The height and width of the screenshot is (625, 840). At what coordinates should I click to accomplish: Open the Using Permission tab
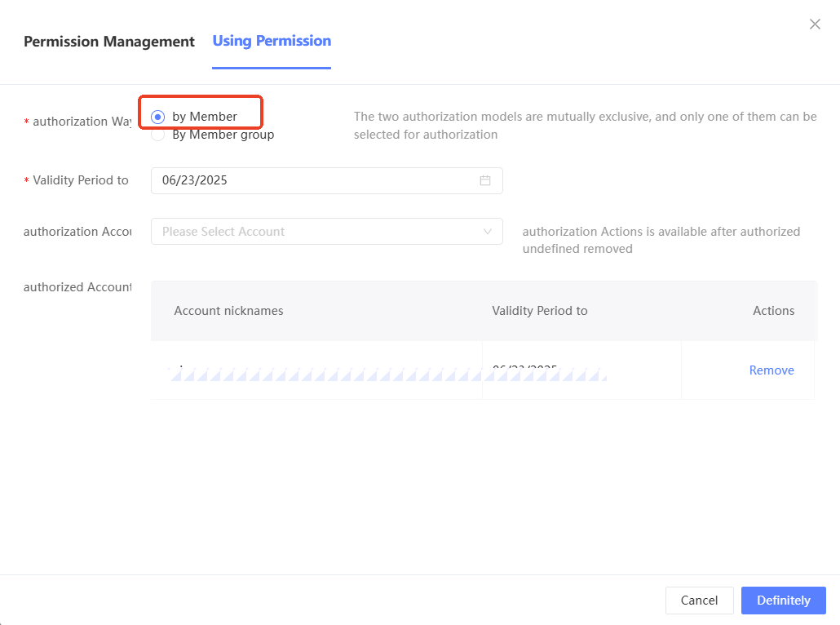[x=272, y=41]
